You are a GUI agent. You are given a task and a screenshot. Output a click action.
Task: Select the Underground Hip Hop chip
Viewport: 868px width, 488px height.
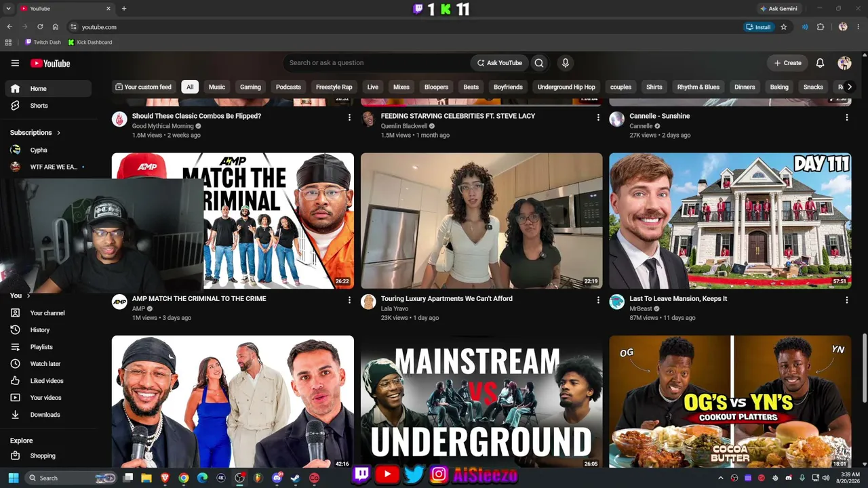tap(566, 87)
